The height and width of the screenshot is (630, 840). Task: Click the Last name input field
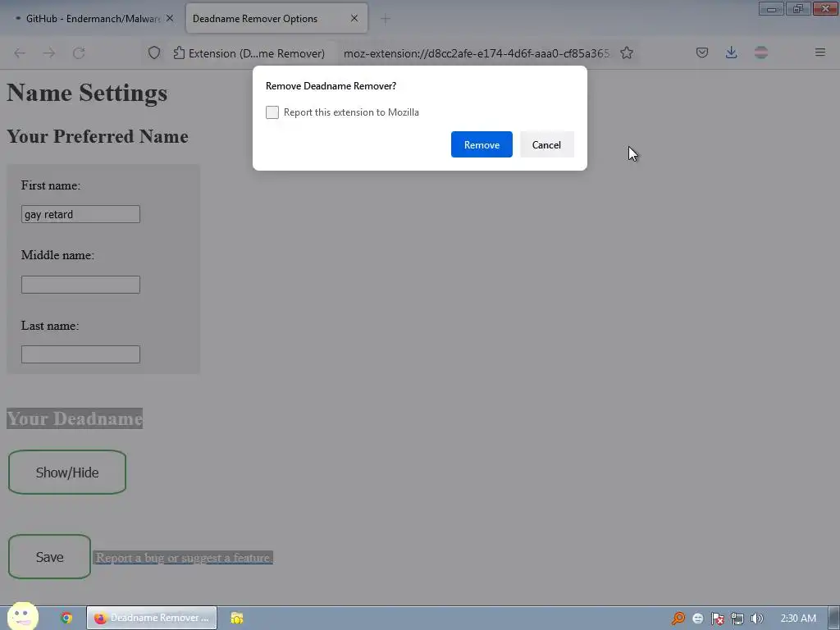click(x=80, y=354)
